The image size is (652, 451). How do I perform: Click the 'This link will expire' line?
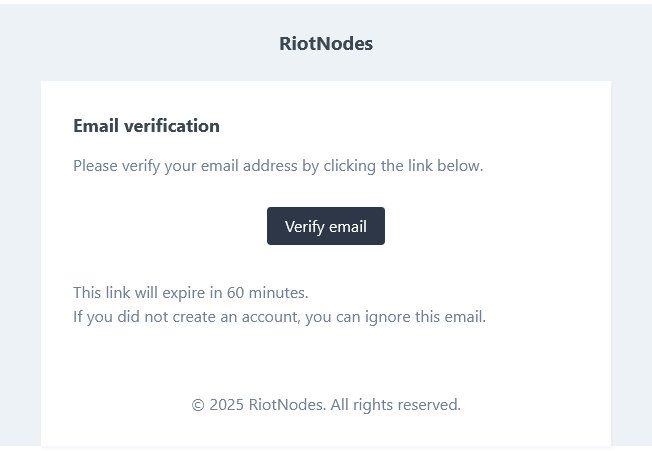[x=190, y=293]
